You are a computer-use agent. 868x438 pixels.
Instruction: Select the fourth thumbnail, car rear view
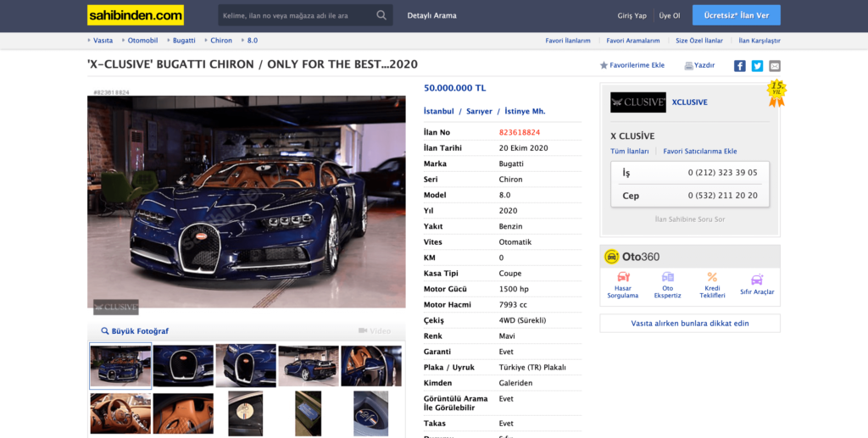tap(309, 366)
